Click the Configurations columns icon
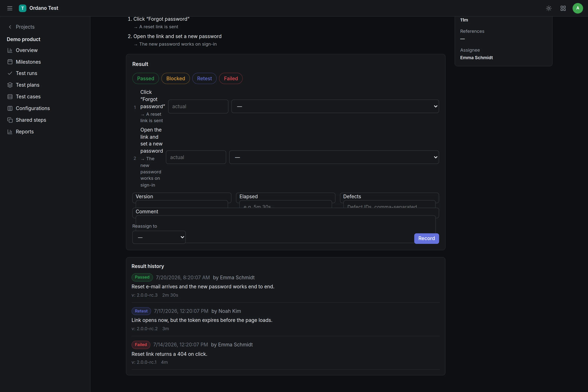Screen dimensions: 588x392 coord(10,108)
